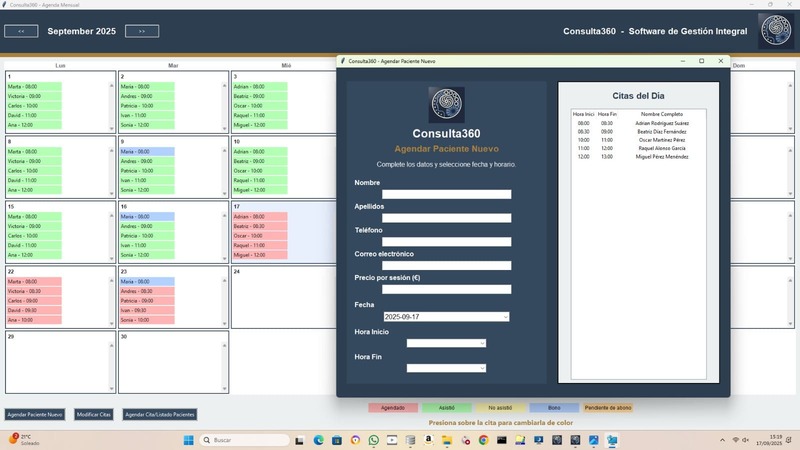
Task: Open WhatsApp from the taskbar
Action: pos(374,440)
